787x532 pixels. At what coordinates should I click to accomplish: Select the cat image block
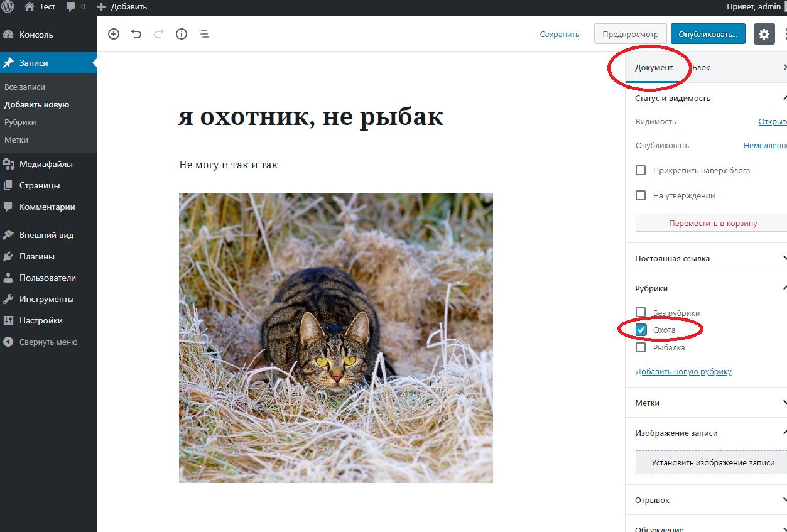point(335,338)
